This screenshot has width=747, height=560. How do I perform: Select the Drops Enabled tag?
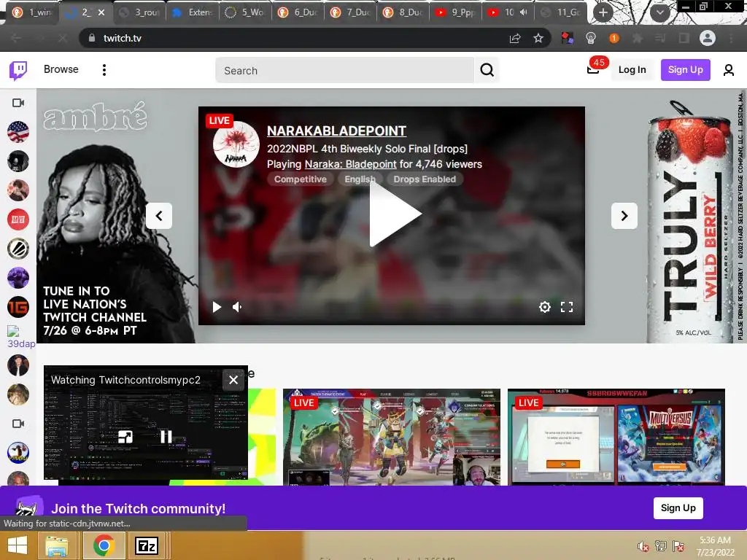point(425,179)
